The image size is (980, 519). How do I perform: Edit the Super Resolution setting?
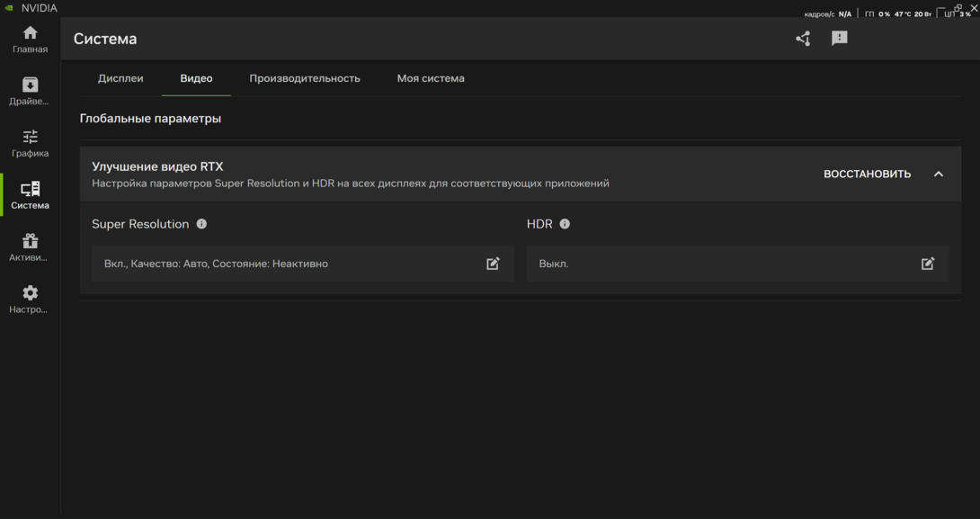[x=493, y=264]
